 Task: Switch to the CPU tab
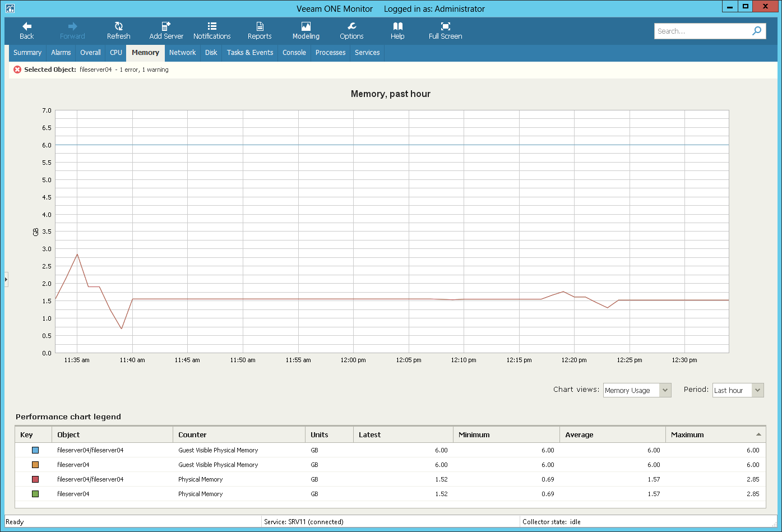(x=116, y=53)
